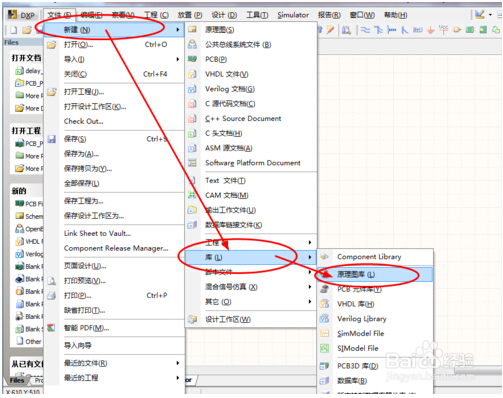
Task: Expand the 导入(I) submenu arrow
Action: click(178, 59)
